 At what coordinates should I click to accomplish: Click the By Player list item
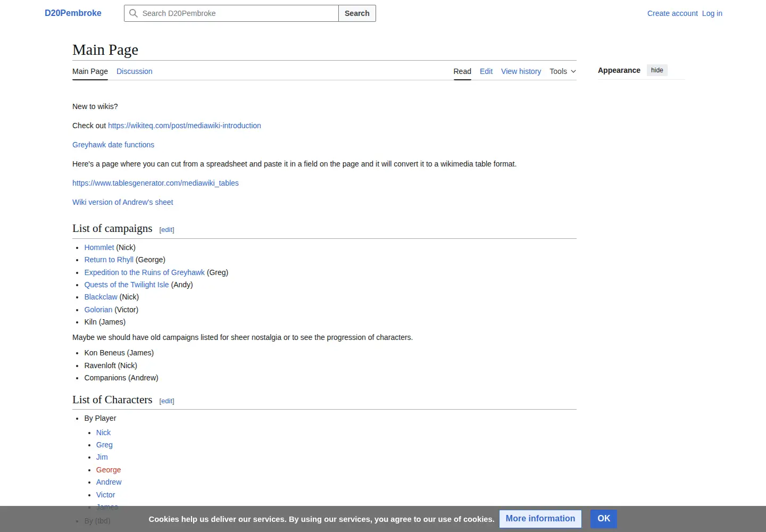coord(100,418)
